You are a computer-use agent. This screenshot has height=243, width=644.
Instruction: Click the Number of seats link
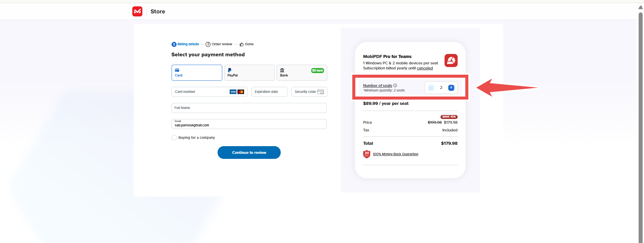point(377,85)
